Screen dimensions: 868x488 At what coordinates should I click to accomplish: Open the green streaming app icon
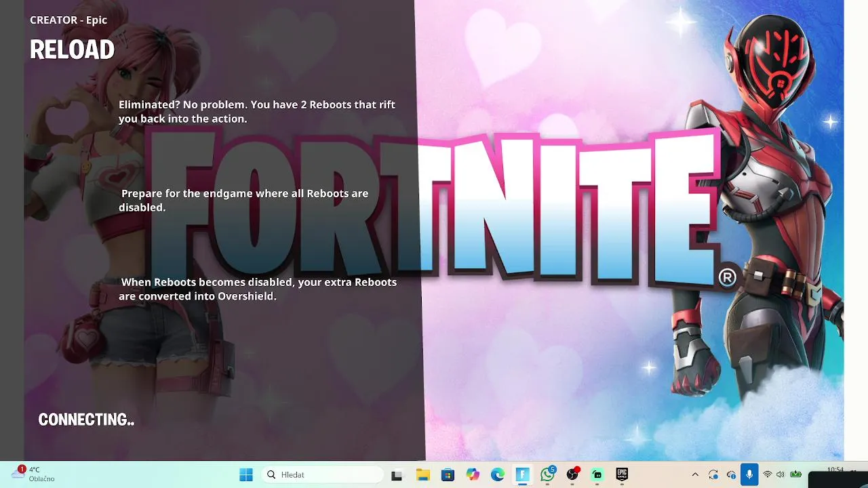[597, 475]
